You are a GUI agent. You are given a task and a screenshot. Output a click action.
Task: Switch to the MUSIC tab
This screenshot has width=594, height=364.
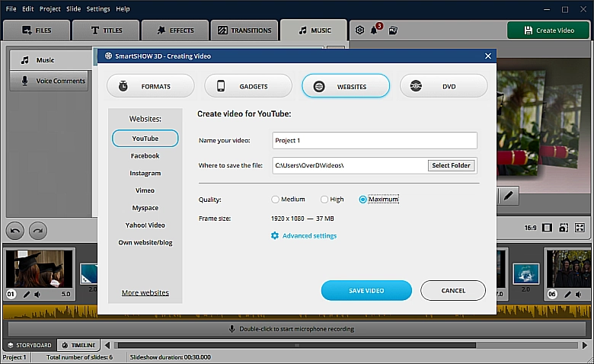[314, 30]
